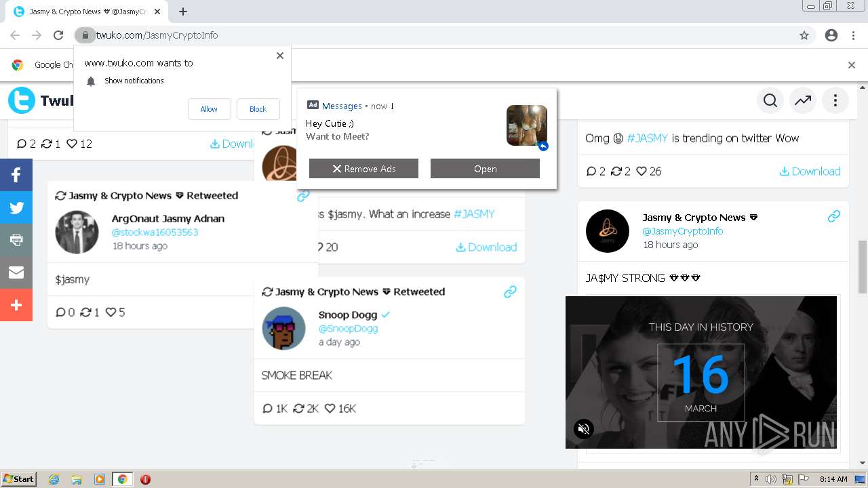Go back in browser history
Image resolution: width=868 pixels, height=488 pixels.
(15, 35)
